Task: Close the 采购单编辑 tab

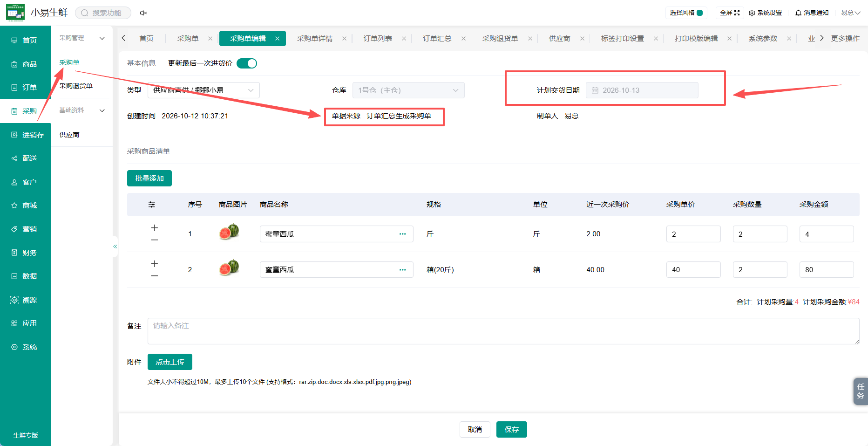Action: click(x=277, y=39)
